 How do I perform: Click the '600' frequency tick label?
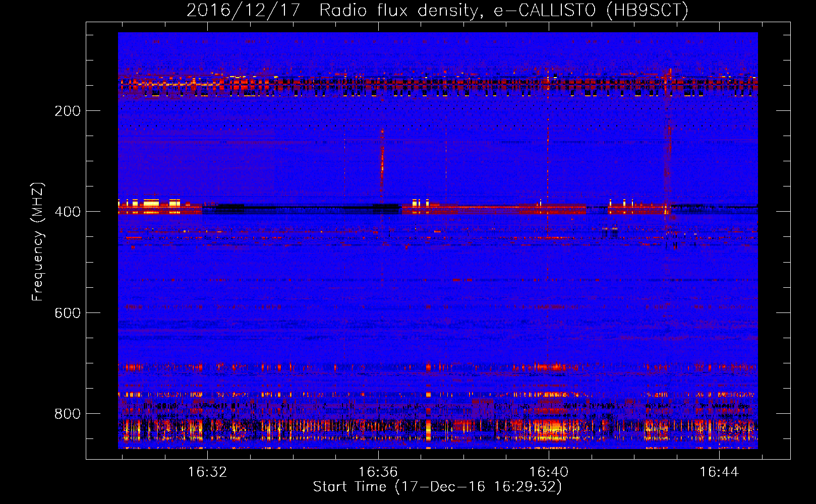click(x=68, y=313)
